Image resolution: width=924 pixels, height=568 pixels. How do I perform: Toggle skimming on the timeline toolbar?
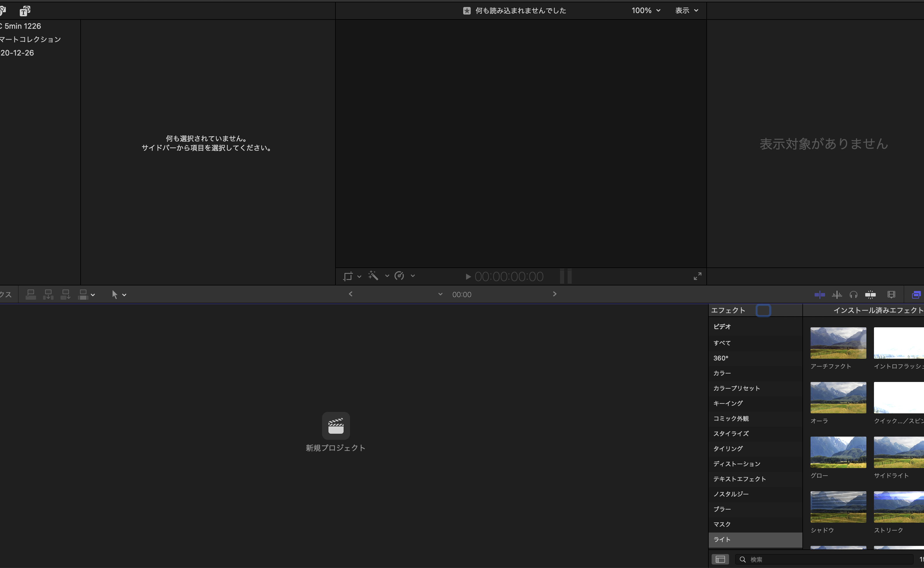(x=820, y=294)
